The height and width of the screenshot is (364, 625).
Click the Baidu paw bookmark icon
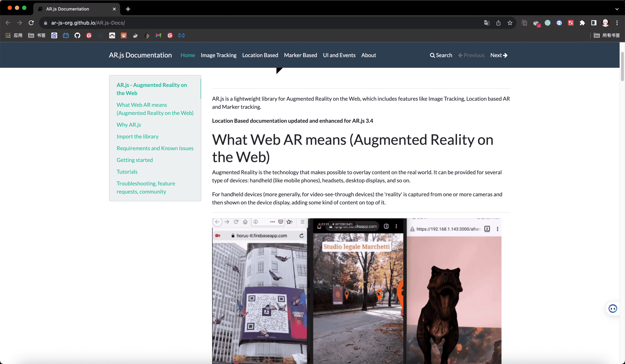pos(54,35)
